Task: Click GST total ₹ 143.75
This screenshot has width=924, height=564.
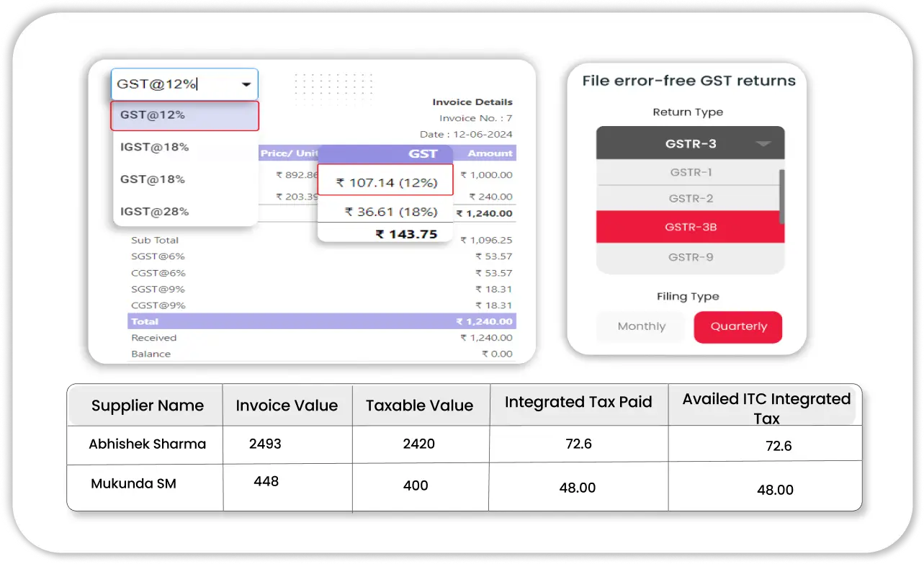Action: [406, 234]
